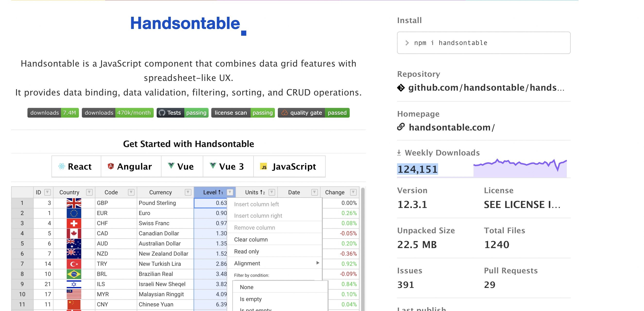The width and height of the screenshot is (644, 311).
Task: Toggle the Level column dropdown menu button
Action: [230, 192]
